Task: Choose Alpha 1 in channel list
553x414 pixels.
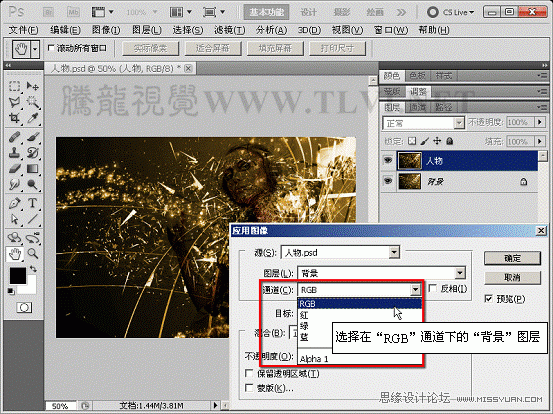Action: [360, 359]
